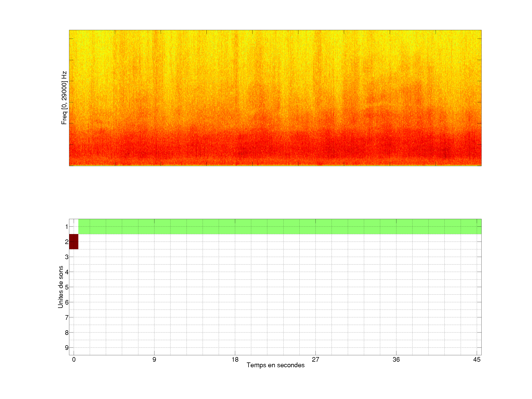The image size is (532, 399).
Task: Click the x-axis tick label 27
Action: (316, 359)
